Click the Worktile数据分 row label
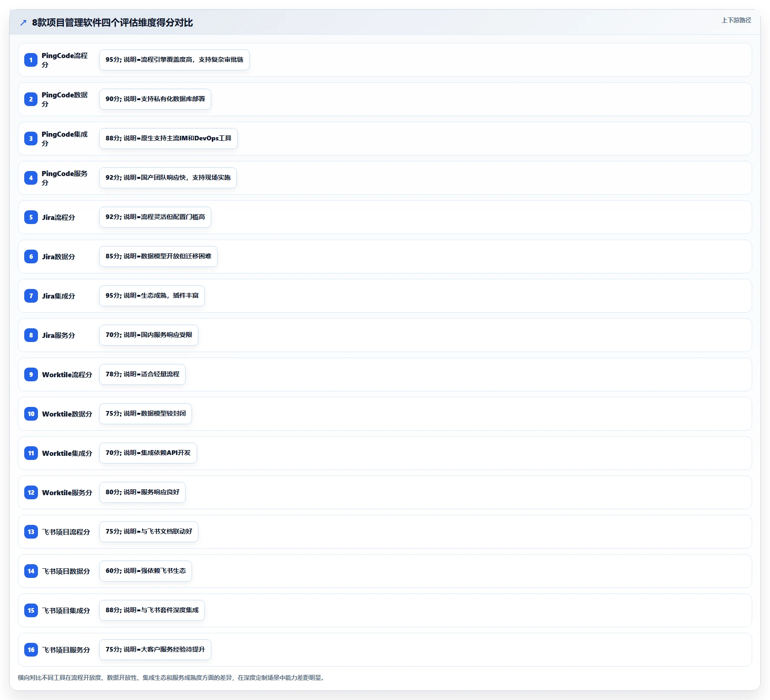 tap(67, 414)
